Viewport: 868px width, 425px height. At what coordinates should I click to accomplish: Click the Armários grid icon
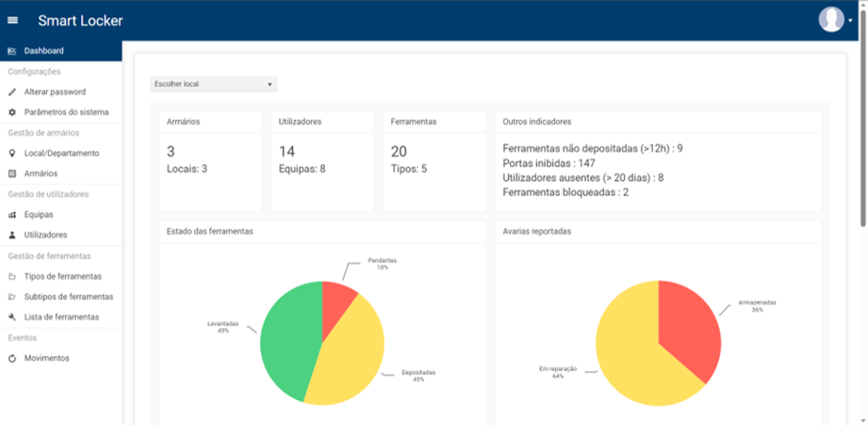pos(13,173)
